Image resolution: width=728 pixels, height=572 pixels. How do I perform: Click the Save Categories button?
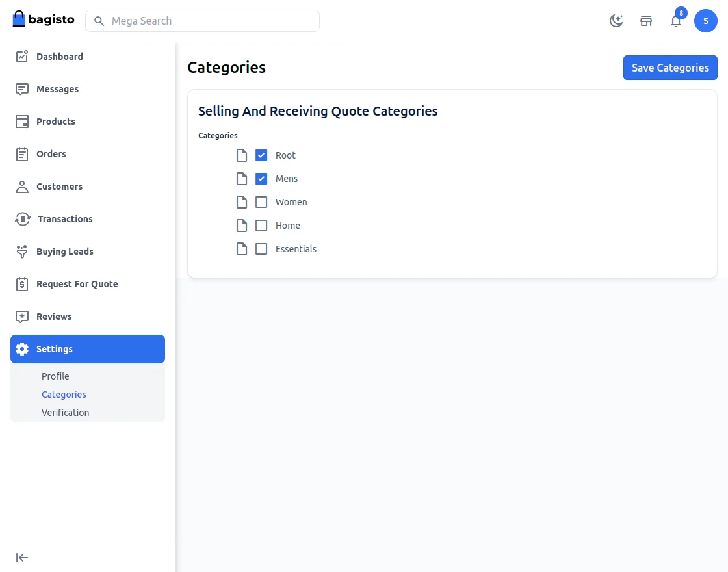[670, 68]
